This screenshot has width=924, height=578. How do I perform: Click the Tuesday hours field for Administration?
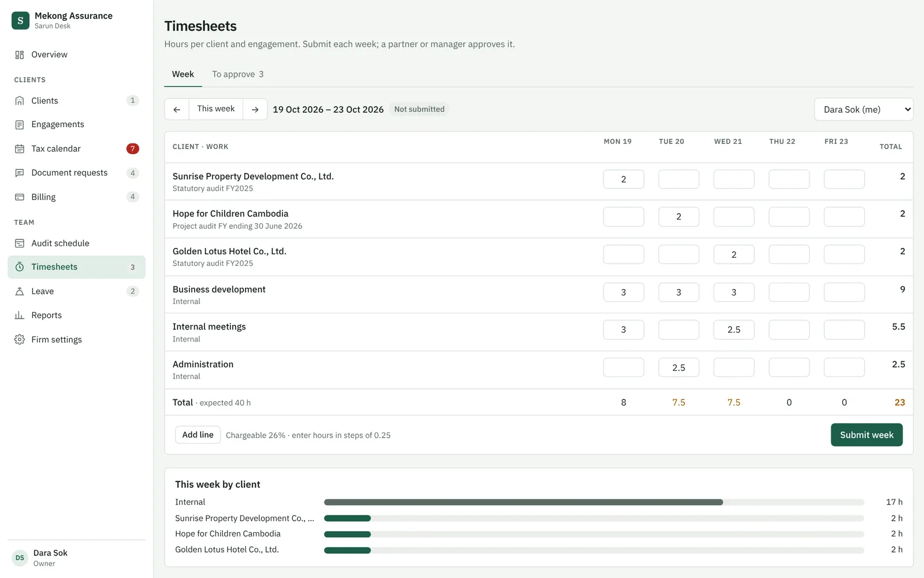point(679,368)
